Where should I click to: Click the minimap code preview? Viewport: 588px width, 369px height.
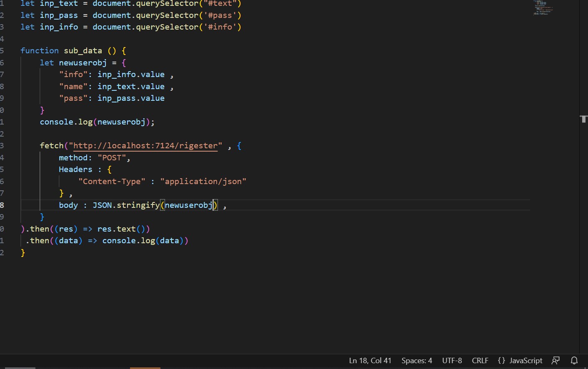[543, 7]
